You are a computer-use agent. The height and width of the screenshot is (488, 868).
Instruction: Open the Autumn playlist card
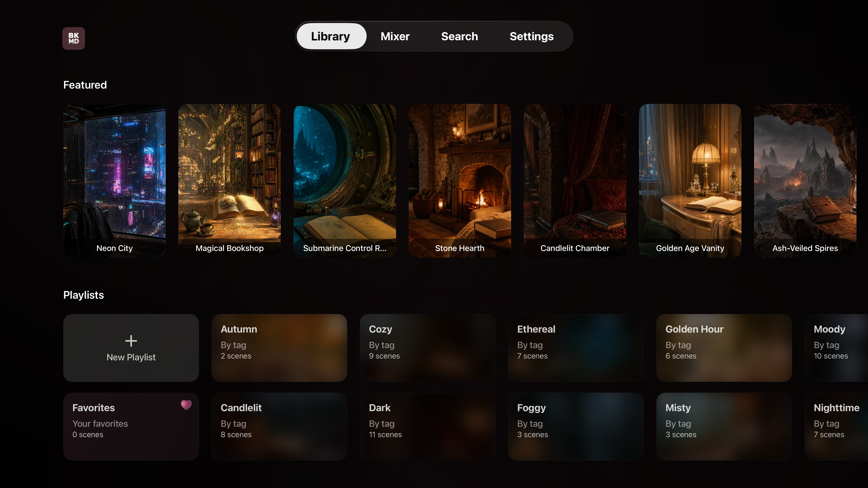(279, 348)
